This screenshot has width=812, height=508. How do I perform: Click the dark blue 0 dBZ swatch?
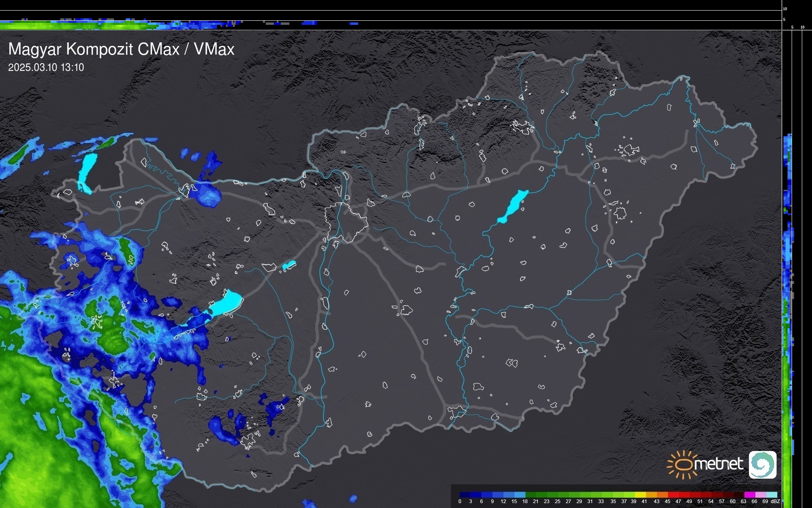click(x=465, y=495)
